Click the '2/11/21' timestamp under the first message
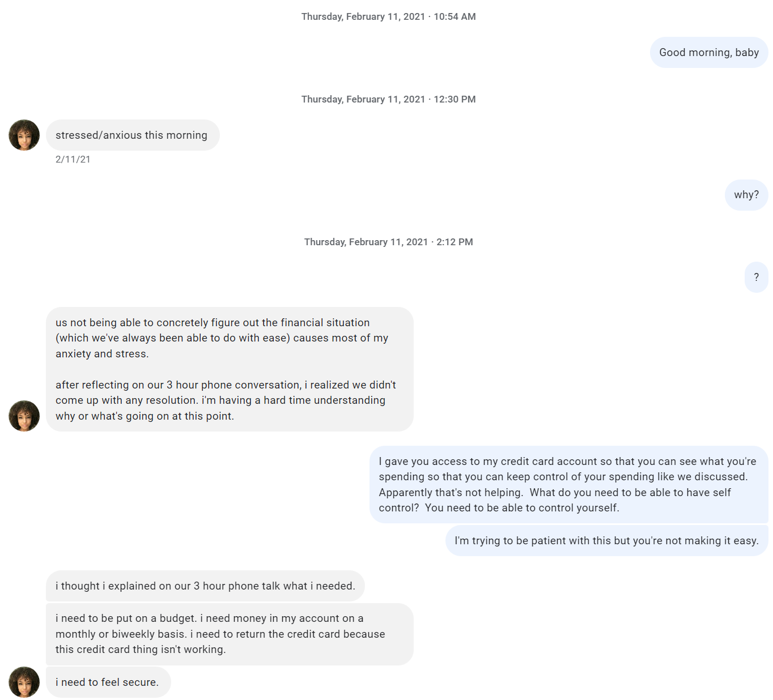The height and width of the screenshot is (700, 773). click(72, 159)
